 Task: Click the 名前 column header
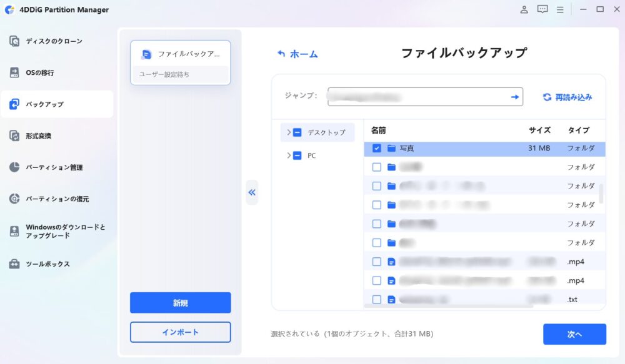pyautogui.click(x=378, y=130)
